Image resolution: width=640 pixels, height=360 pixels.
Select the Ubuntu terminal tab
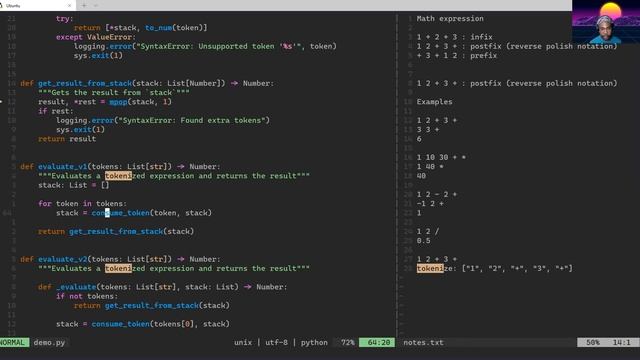coord(37,5)
